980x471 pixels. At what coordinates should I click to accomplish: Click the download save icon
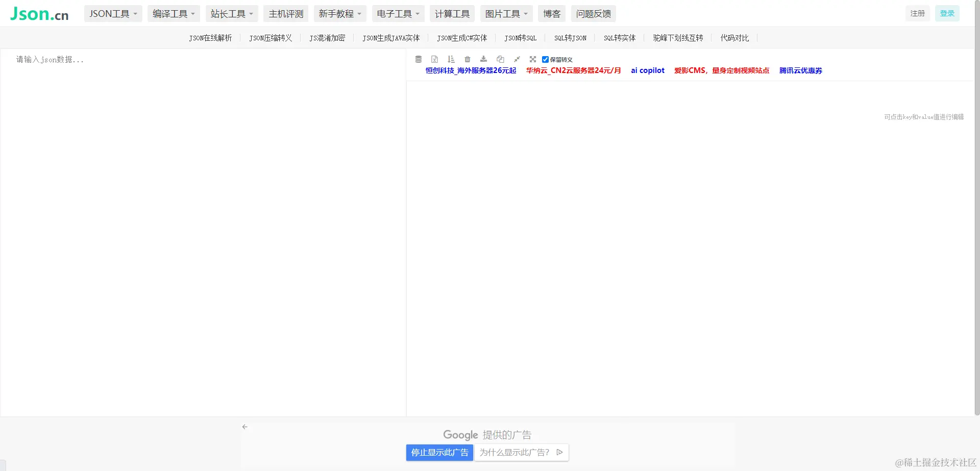484,59
